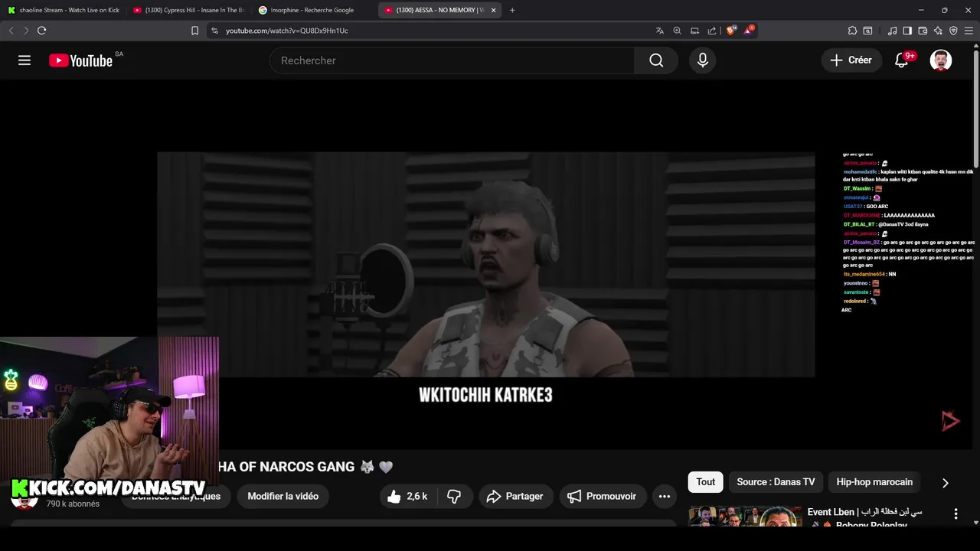The image size is (980, 551).
Task: Open Leo AI sparkle icon
Action: coord(938,31)
